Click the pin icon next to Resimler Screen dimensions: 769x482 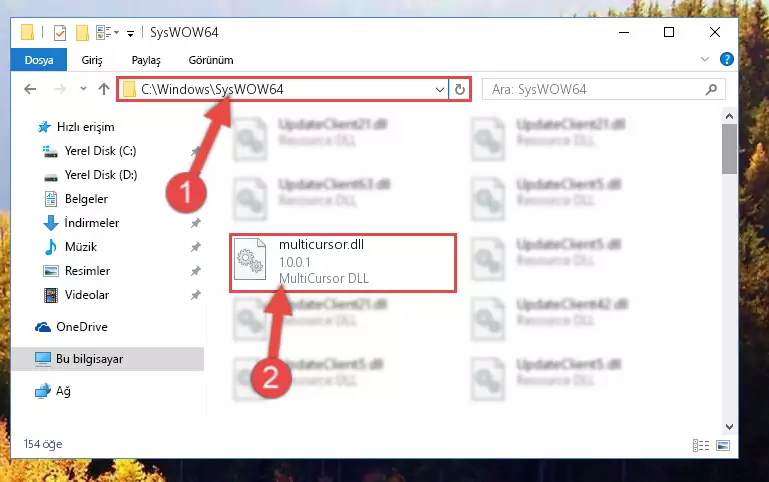coord(196,271)
